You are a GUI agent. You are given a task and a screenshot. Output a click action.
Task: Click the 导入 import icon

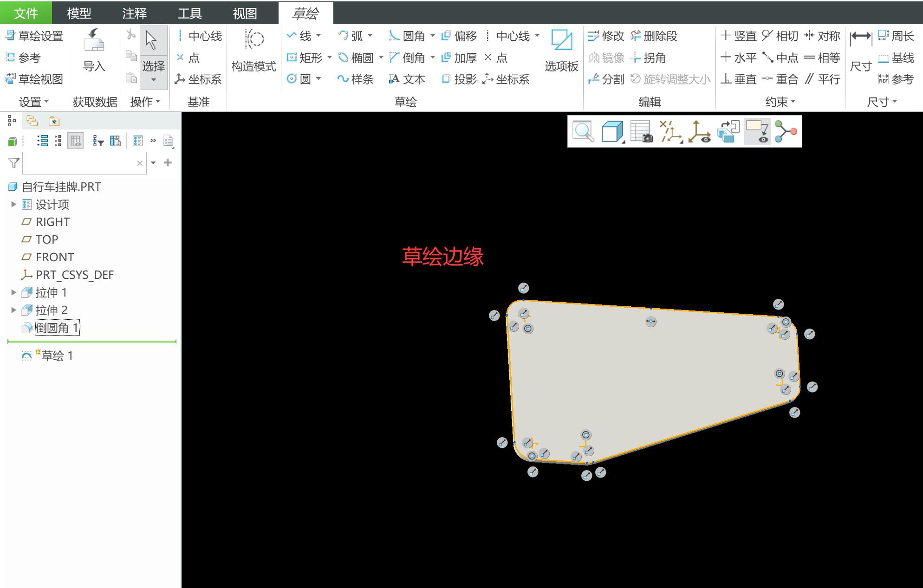click(x=94, y=41)
